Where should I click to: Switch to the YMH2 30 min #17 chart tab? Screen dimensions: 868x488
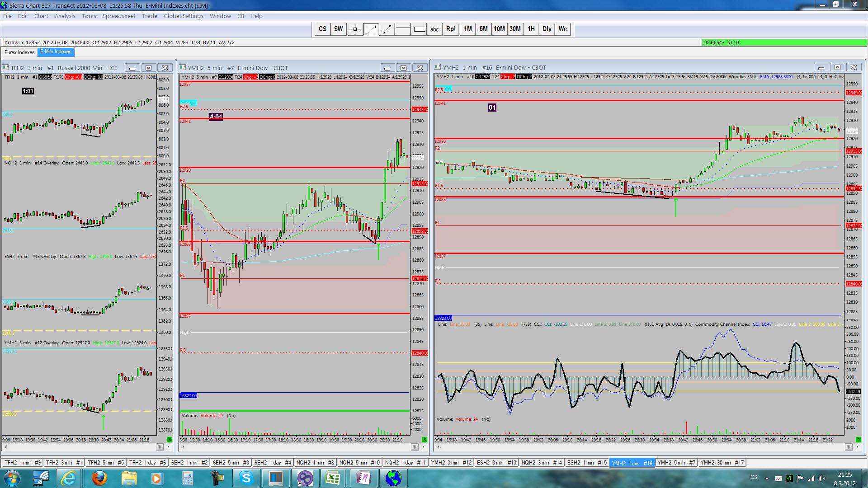pyautogui.click(x=722, y=463)
